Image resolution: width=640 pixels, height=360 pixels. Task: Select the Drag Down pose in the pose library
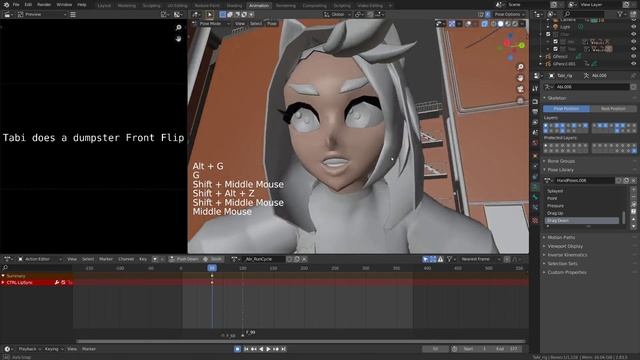(x=582, y=220)
